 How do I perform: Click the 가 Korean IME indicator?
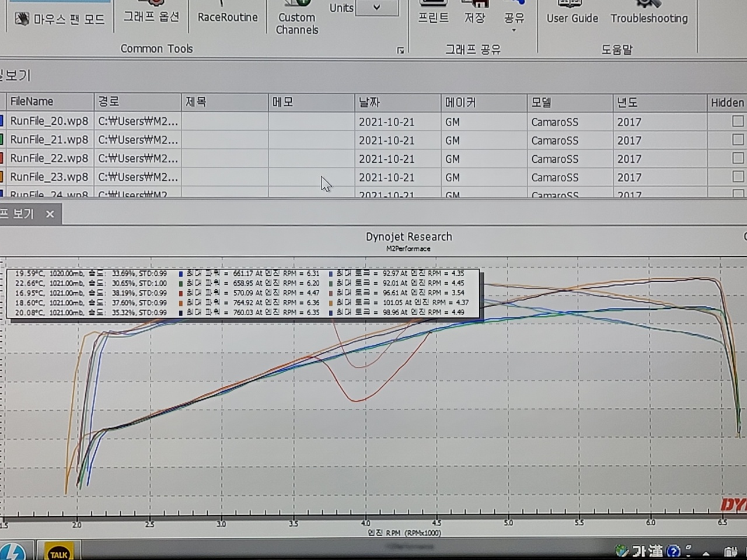[638, 550]
